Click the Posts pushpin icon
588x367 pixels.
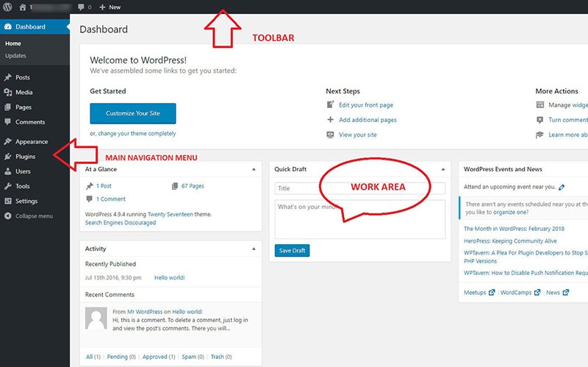(x=8, y=77)
